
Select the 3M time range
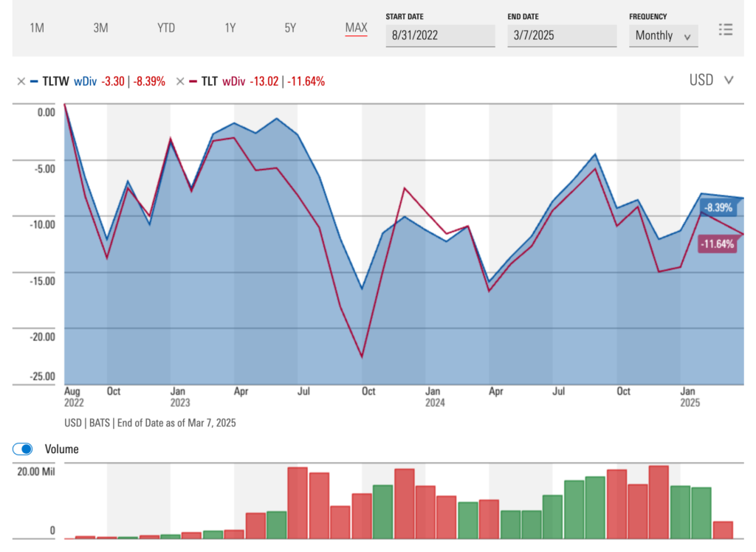click(x=101, y=28)
